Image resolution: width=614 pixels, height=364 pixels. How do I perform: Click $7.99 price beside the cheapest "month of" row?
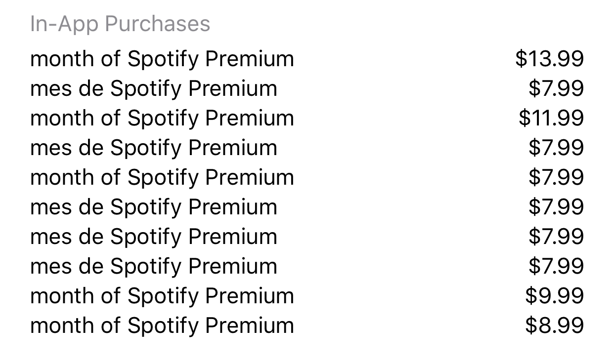coord(556,177)
